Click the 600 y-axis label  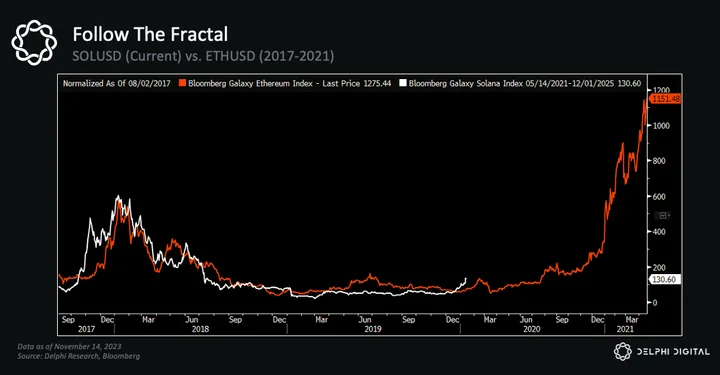pyautogui.click(x=659, y=196)
